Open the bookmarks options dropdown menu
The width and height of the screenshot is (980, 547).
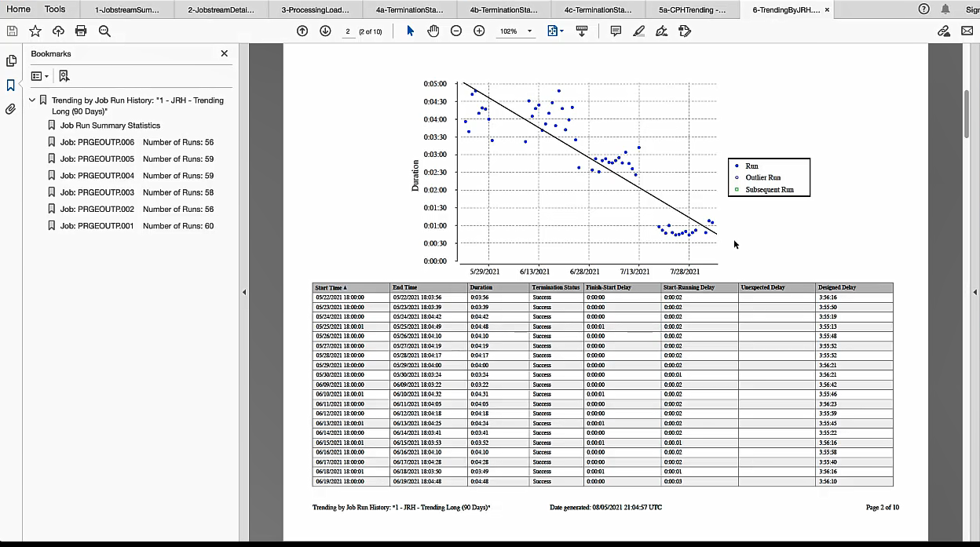pyautogui.click(x=39, y=76)
